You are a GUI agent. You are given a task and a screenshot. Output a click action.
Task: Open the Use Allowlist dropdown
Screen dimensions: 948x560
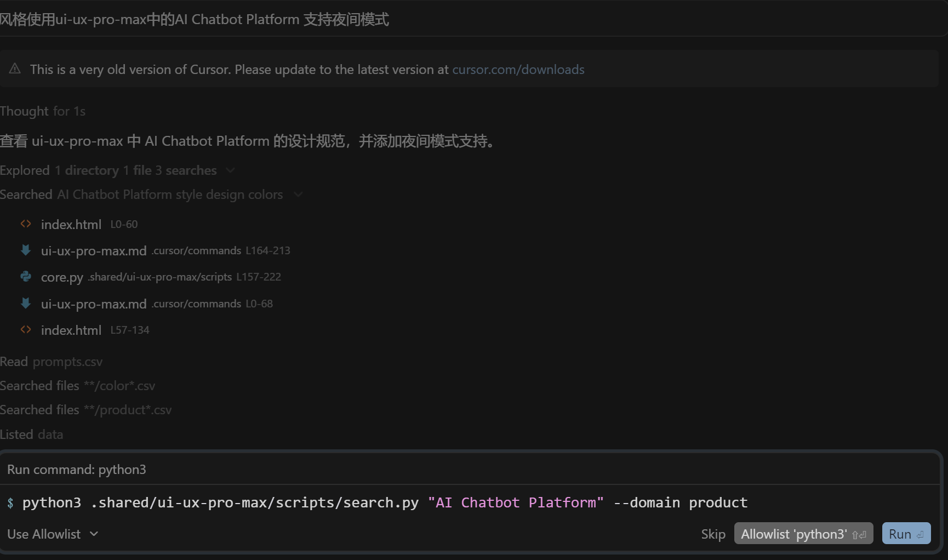pos(52,534)
